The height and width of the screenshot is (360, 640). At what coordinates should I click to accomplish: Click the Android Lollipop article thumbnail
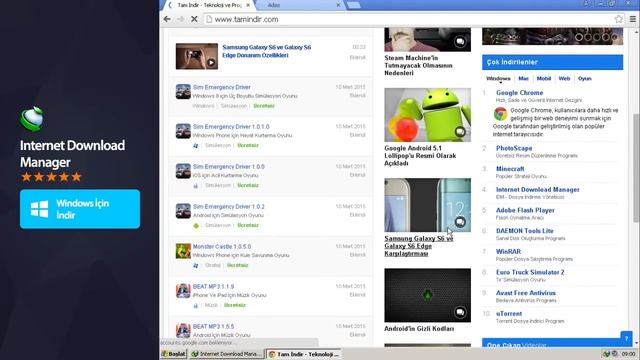pos(427,115)
